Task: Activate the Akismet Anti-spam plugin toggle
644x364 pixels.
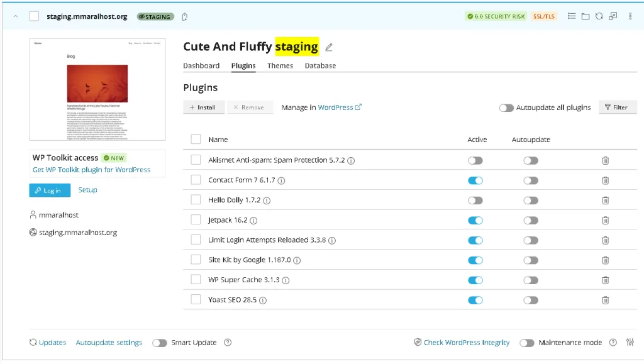Action: (x=475, y=160)
